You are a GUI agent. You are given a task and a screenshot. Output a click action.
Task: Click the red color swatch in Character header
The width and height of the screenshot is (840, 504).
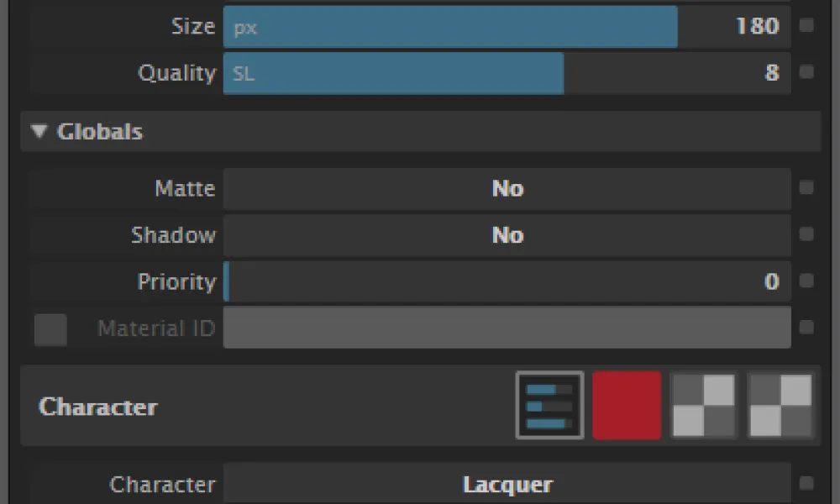(627, 406)
